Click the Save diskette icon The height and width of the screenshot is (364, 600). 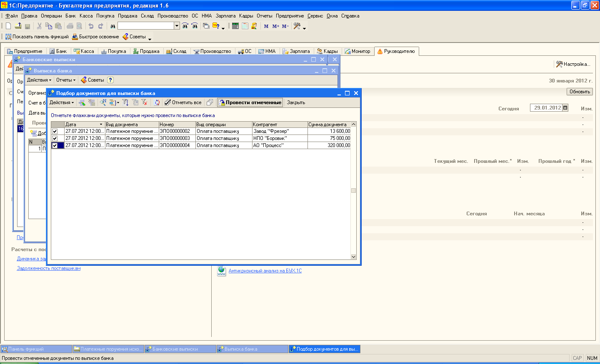coord(27,26)
